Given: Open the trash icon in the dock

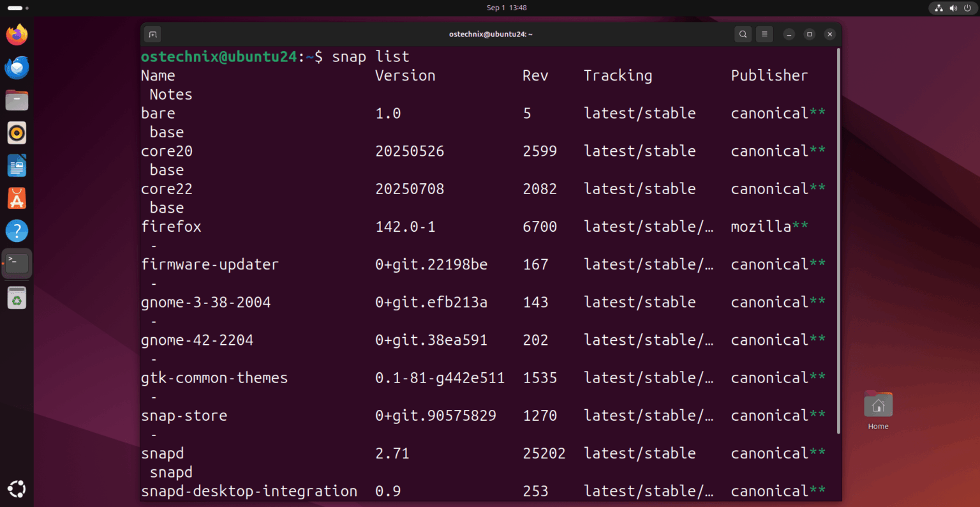Looking at the screenshot, I should click(x=17, y=297).
